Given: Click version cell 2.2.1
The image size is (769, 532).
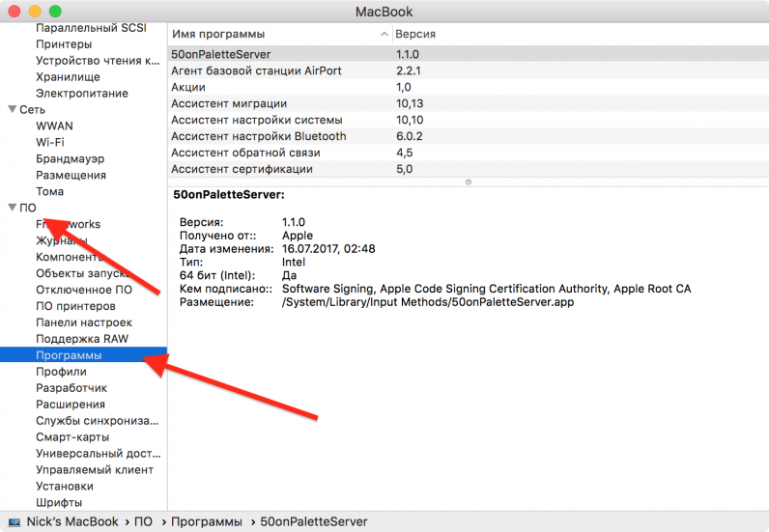Looking at the screenshot, I should (x=409, y=70).
